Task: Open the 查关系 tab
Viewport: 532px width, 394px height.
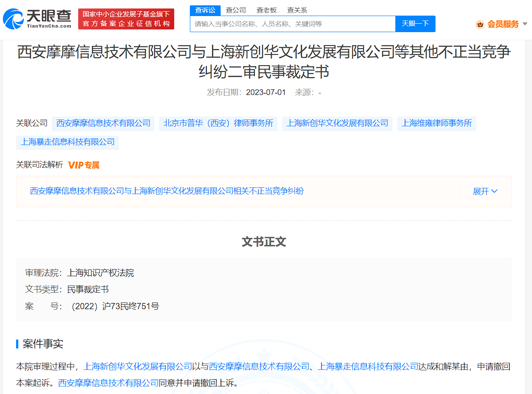Action: point(297,10)
